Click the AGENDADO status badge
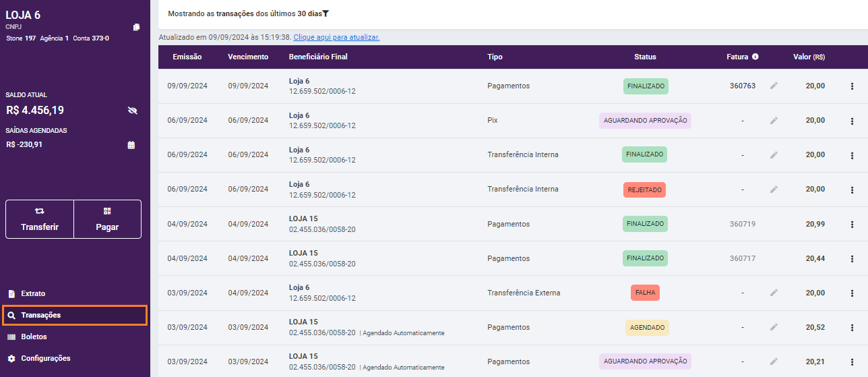This screenshot has width=868, height=377. [x=647, y=327]
